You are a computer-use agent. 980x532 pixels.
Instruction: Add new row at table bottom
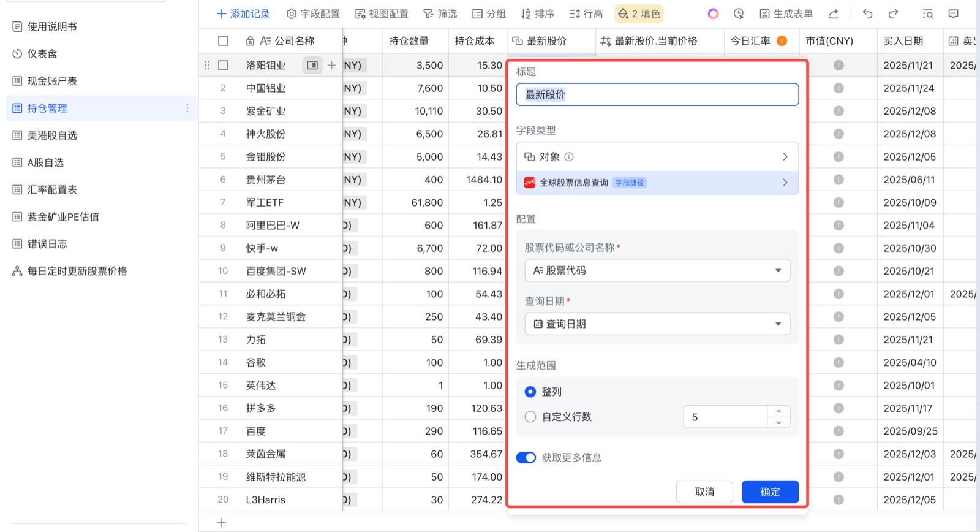pos(222,522)
